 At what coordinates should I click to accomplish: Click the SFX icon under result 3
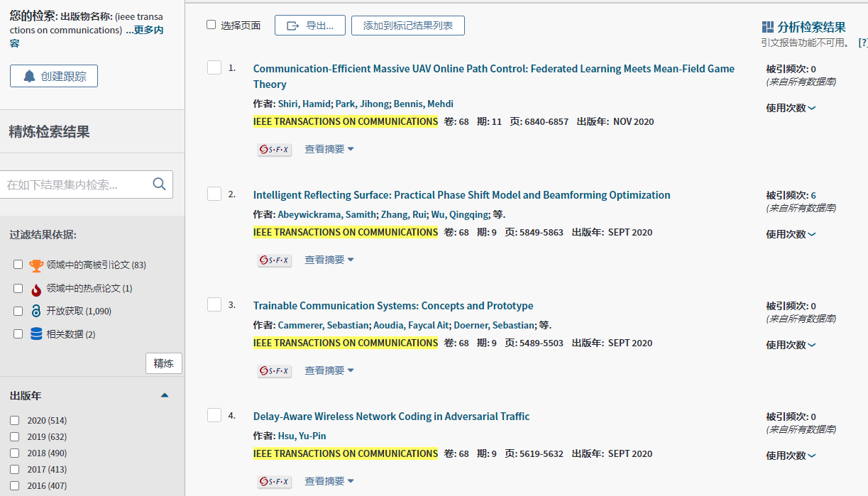274,371
